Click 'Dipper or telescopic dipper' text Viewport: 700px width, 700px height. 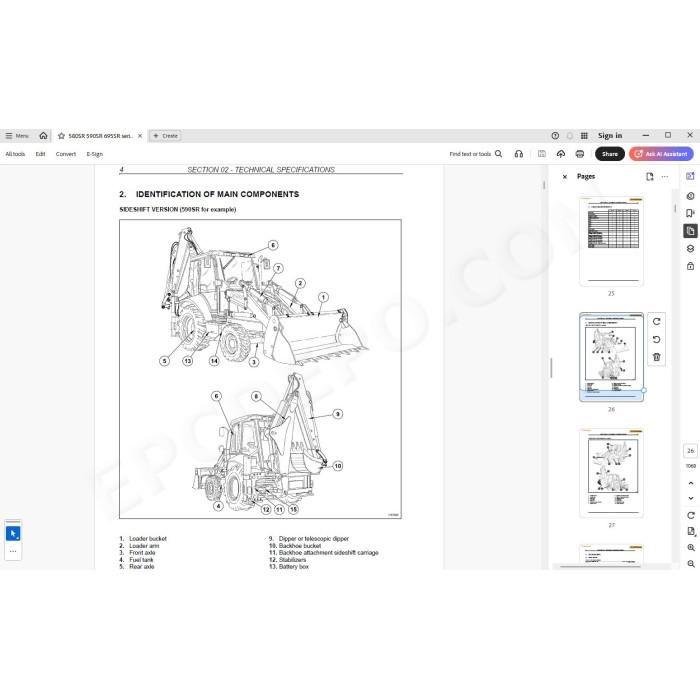click(313, 538)
